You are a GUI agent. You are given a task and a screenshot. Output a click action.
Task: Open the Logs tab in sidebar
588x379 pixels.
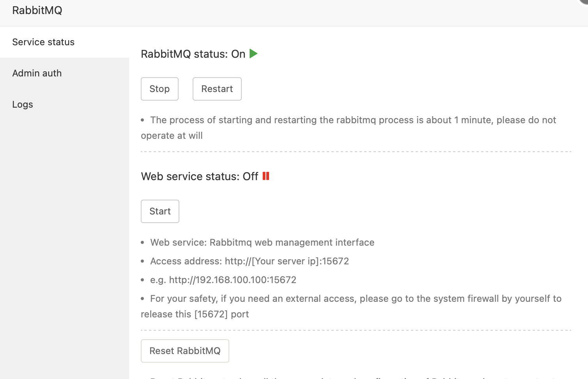coord(23,104)
